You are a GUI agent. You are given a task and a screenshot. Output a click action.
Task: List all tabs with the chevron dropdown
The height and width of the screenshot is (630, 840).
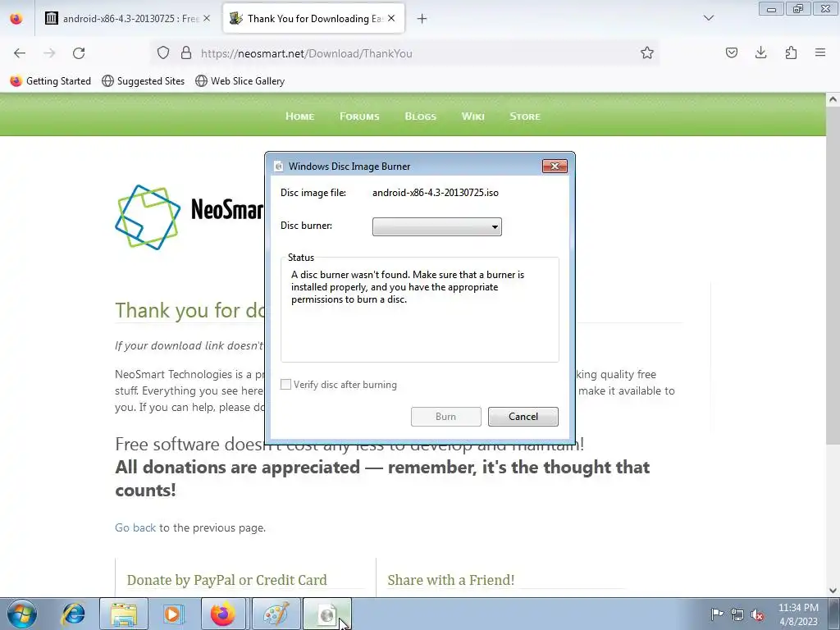tap(708, 19)
